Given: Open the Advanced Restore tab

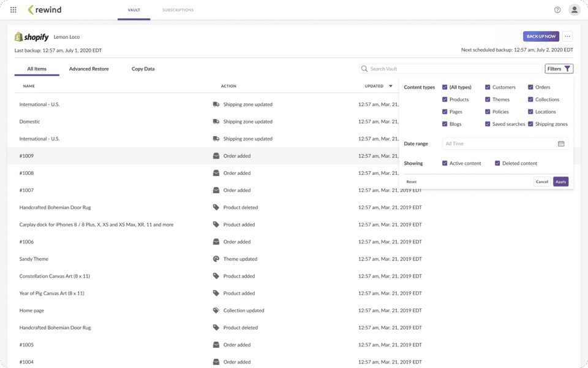Looking at the screenshot, I should pos(89,69).
